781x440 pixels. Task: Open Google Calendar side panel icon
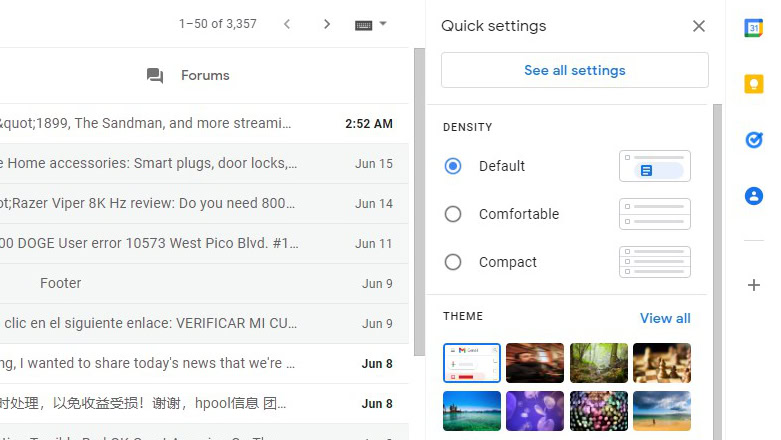coord(754,28)
